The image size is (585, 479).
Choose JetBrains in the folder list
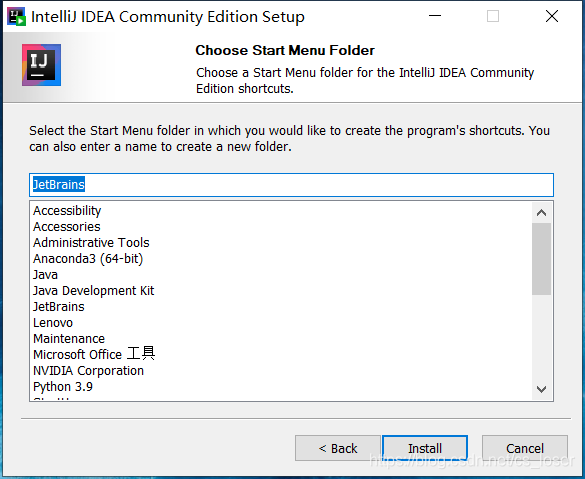point(59,307)
